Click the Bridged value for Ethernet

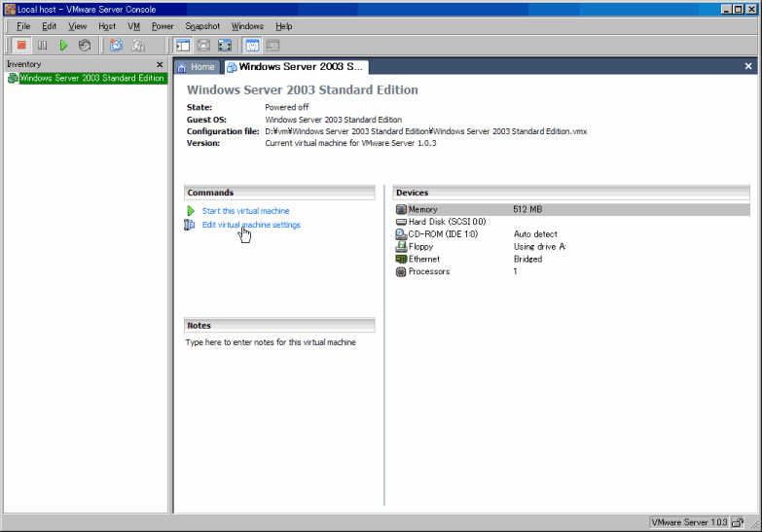tap(527, 259)
